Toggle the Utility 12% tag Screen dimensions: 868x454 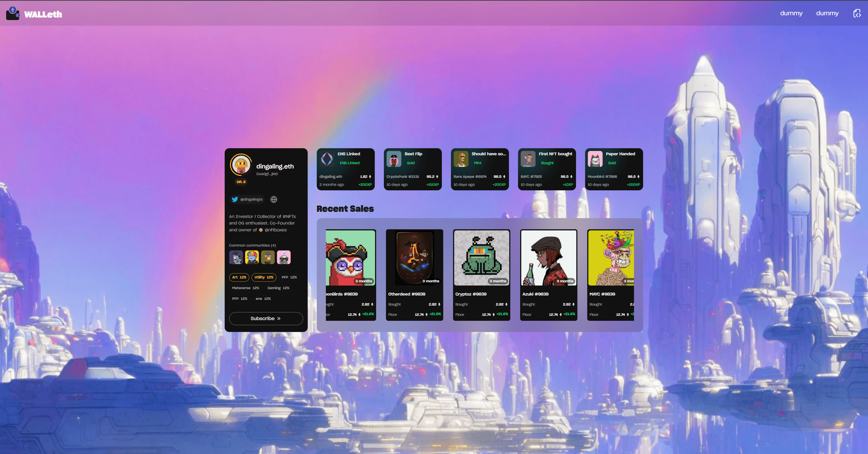(264, 277)
